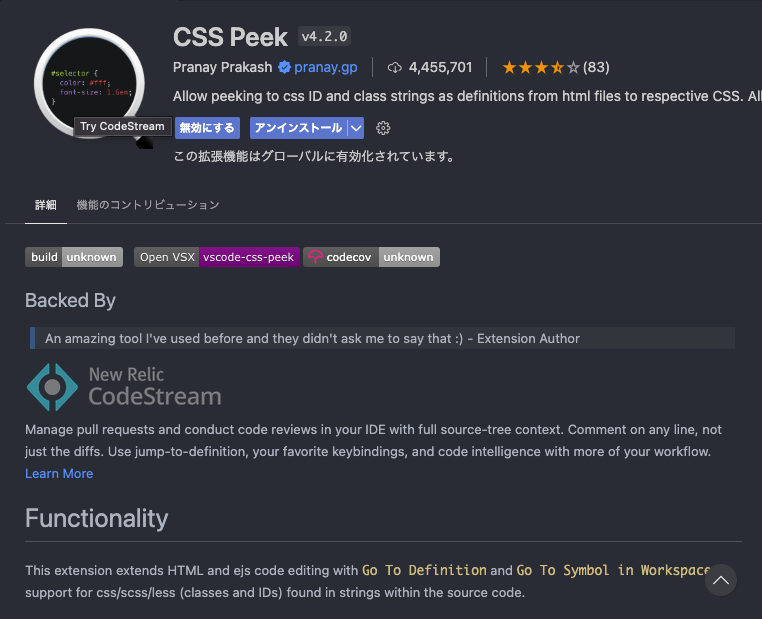
Task: Click the Extension Author quote block
Action: pyautogui.click(x=382, y=338)
